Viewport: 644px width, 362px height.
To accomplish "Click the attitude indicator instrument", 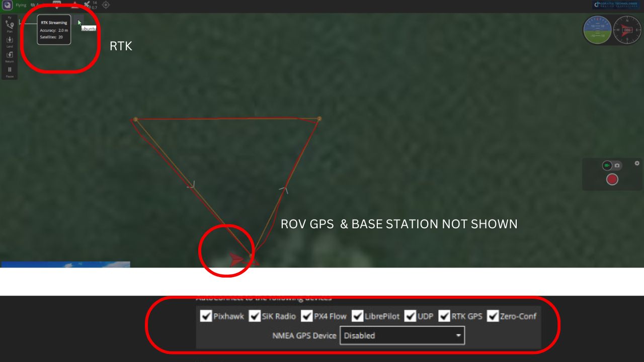I will point(597,30).
